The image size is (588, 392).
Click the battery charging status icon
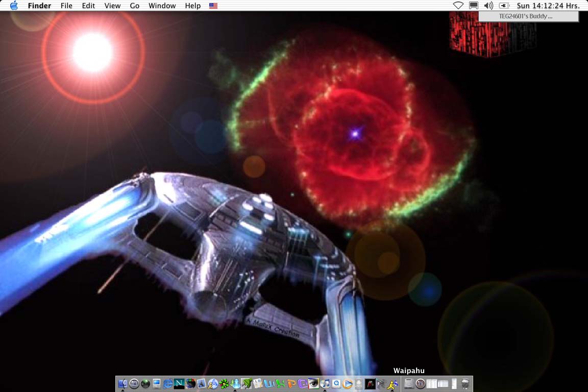(504, 6)
